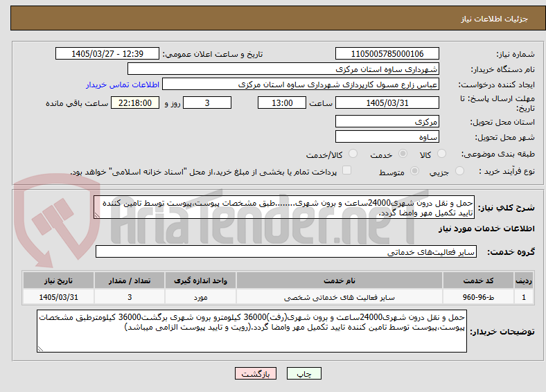Click the ساعت باقی مانده label

pos(77,103)
